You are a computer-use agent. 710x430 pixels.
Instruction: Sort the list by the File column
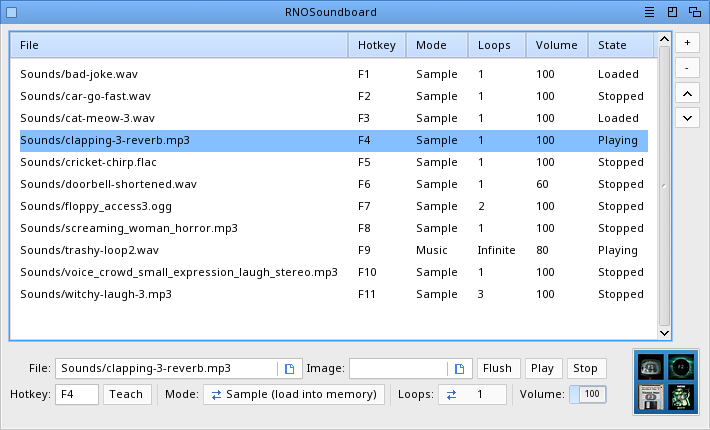[180, 45]
